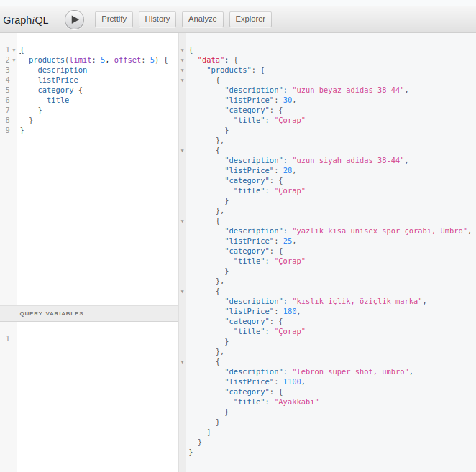The image size is (476, 472).
Task: Click the GraphiQL title logo
Action: (x=26, y=20)
